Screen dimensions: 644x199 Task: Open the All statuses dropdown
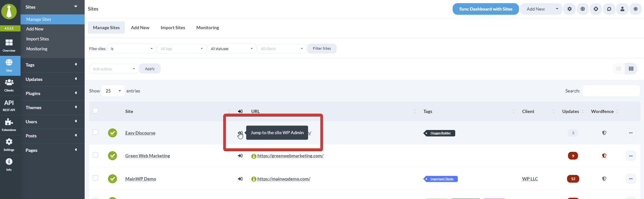[232, 49]
